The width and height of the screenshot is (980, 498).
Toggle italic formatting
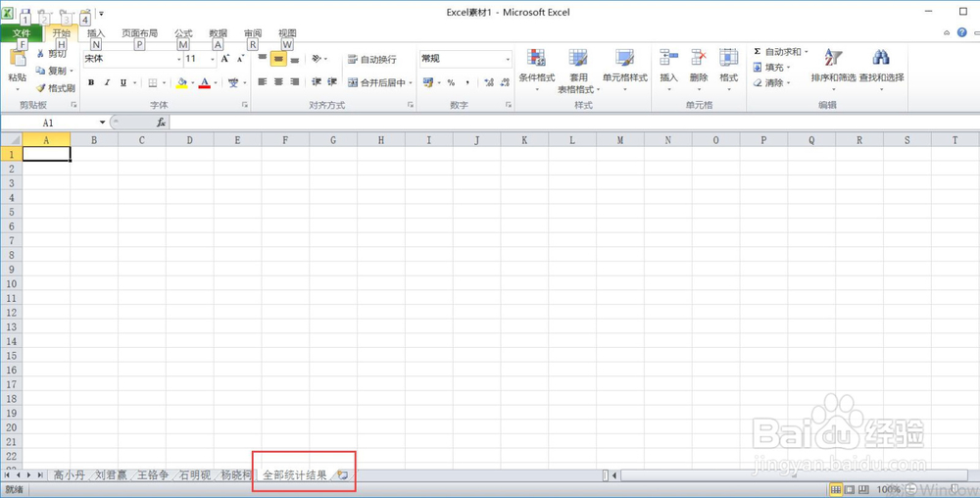click(107, 82)
